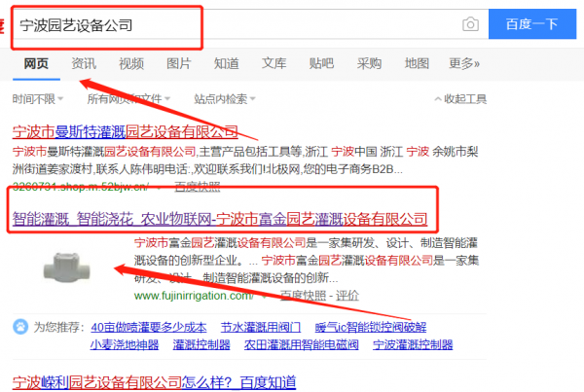Expand the 站点内检索 filter dropdown
The width and height of the screenshot is (584, 392).
[x=224, y=99]
